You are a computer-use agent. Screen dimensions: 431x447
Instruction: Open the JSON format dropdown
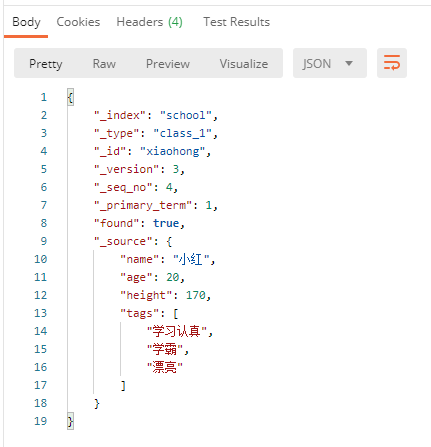click(x=330, y=63)
